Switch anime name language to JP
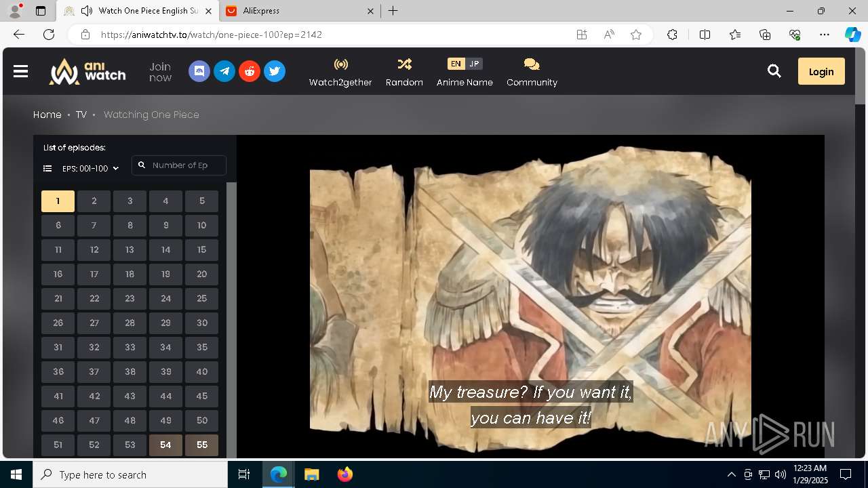Screen dimensions: 868x488 (474, 64)
